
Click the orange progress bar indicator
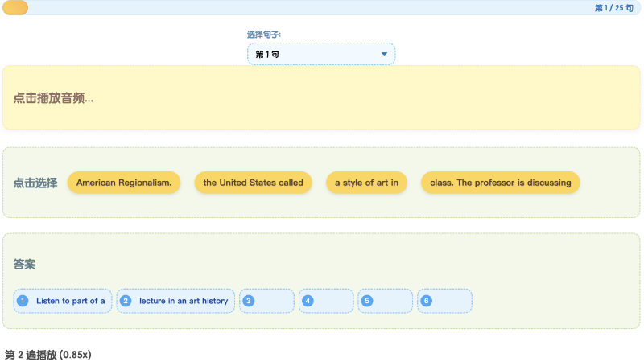[15, 8]
